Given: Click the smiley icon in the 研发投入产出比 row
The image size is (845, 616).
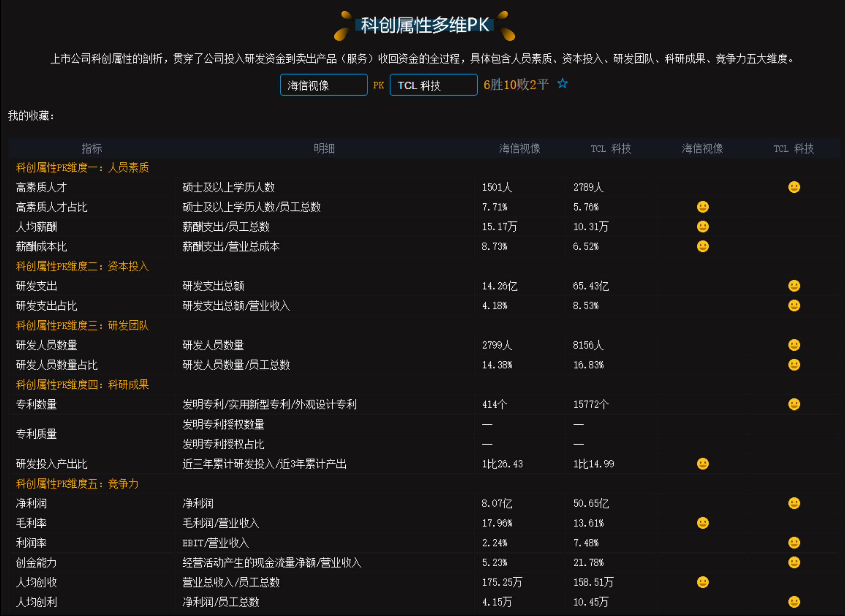Looking at the screenshot, I should (x=703, y=464).
